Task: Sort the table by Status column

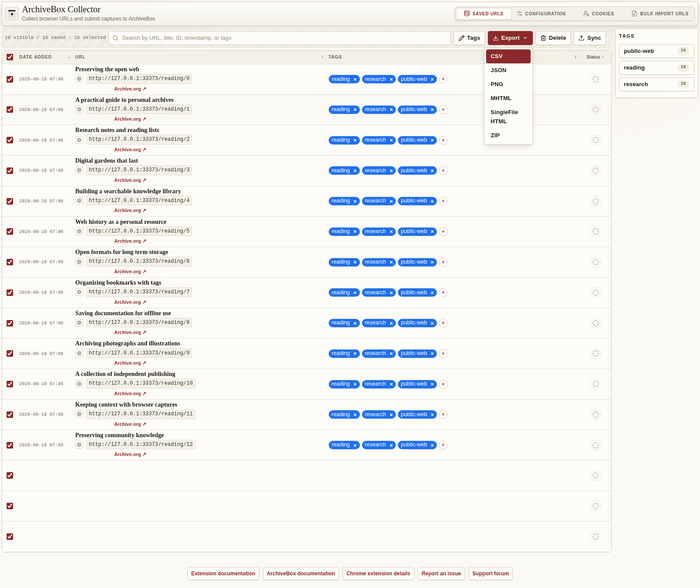Action: 595,57
